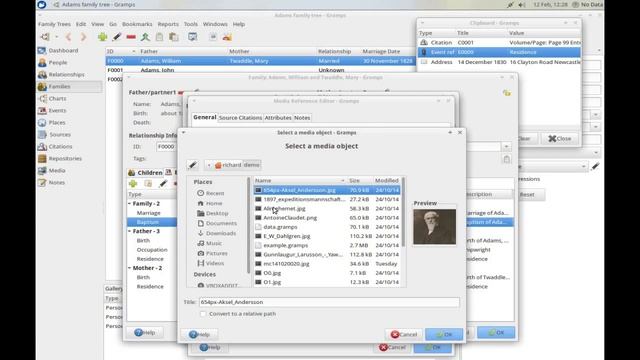Image resolution: width=640 pixels, height=360 pixels.
Task: Open the recent family trees dropdown arrow in toolbar
Action: click(x=56, y=37)
